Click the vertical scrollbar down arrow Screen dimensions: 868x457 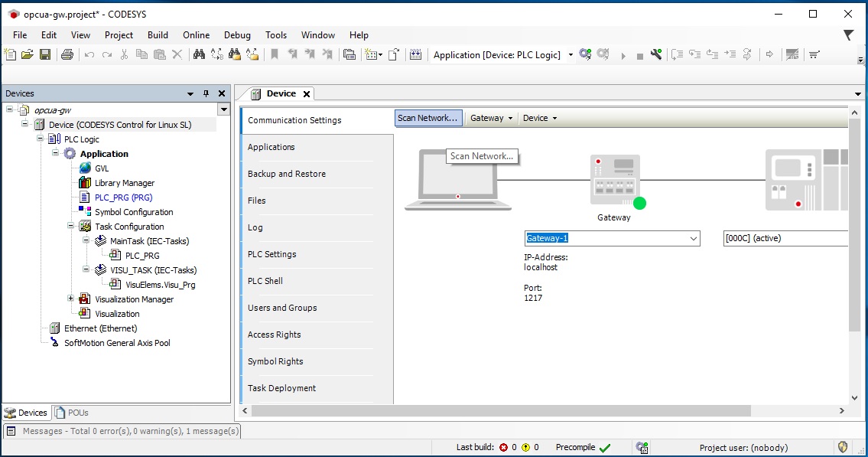click(x=854, y=398)
